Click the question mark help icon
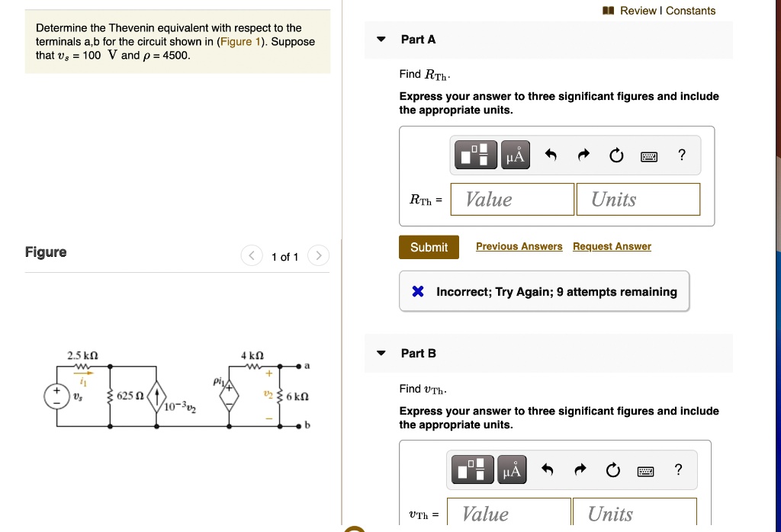Viewport: 781px width, 532px height. pyautogui.click(x=681, y=155)
